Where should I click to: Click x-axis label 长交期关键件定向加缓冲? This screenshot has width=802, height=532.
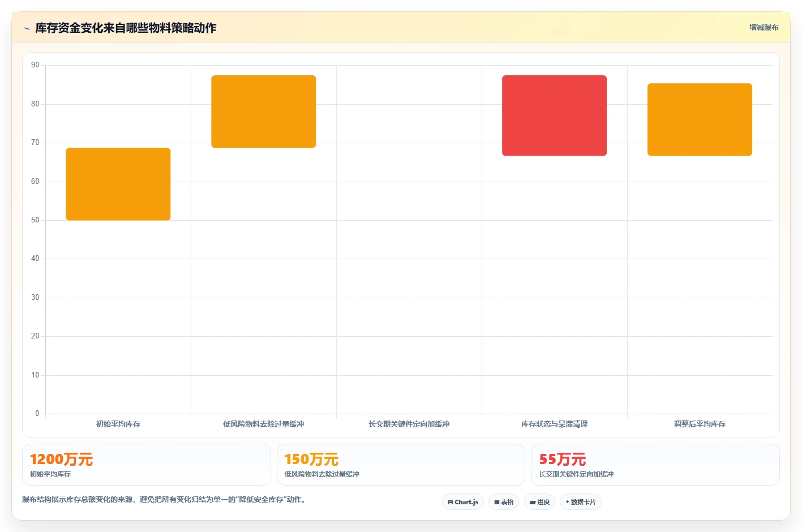(409, 424)
